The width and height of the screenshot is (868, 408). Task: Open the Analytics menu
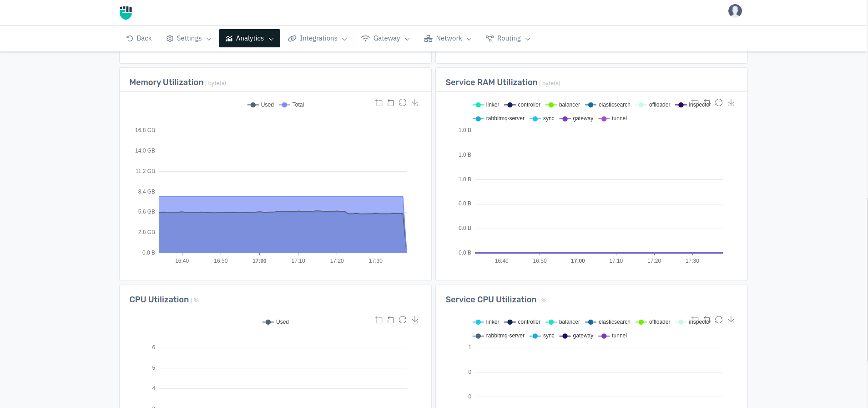pos(249,38)
